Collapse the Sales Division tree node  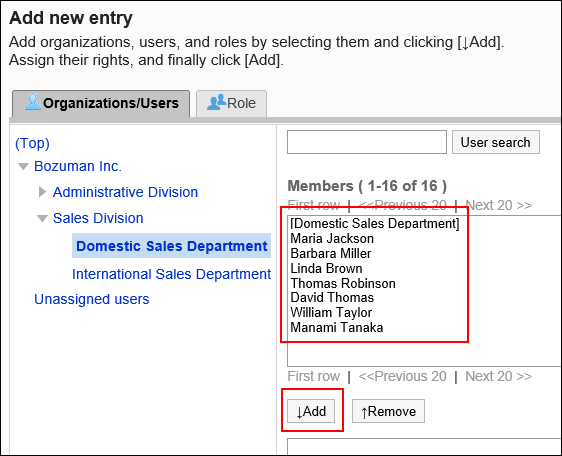(42, 218)
